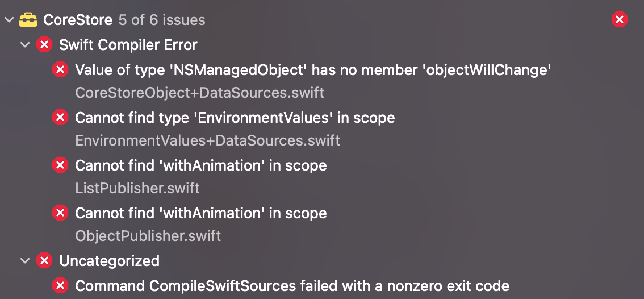
Task: Open CoreStoreObject+DataSources.swift file reference
Action: click(199, 93)
